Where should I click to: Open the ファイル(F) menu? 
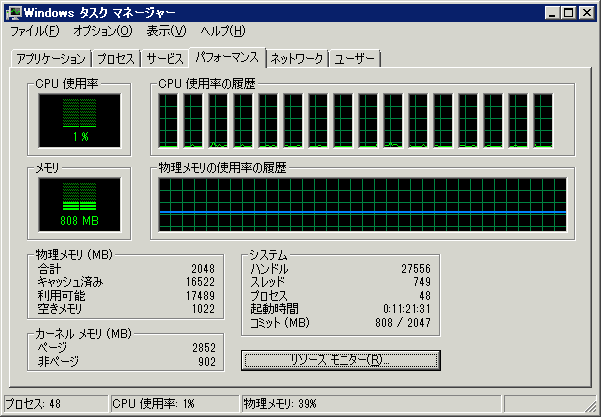[34, 31]
